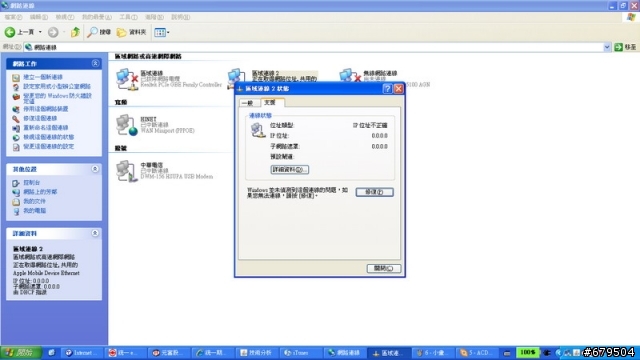
Task: Select Local Area Connection Realtek icon
Action: click(127, 79)
